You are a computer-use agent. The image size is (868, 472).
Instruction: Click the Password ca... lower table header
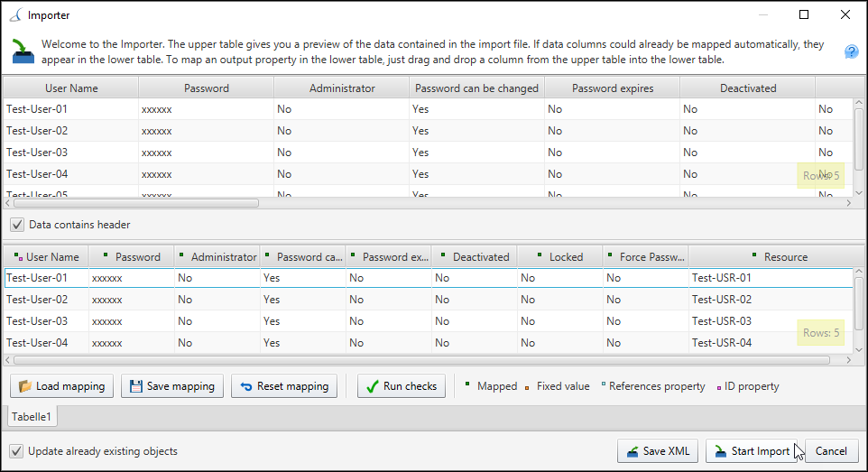(303, 257)
